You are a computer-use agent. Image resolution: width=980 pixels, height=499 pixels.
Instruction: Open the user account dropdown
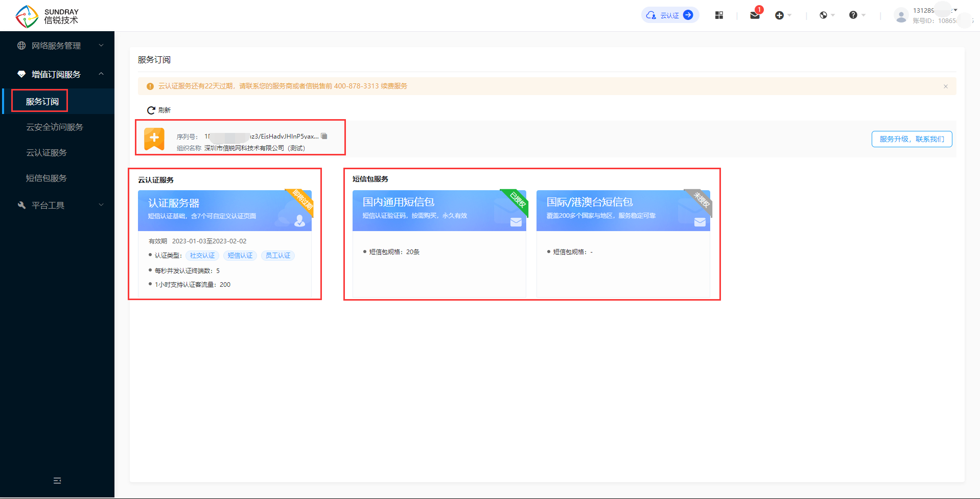(933, 15)
